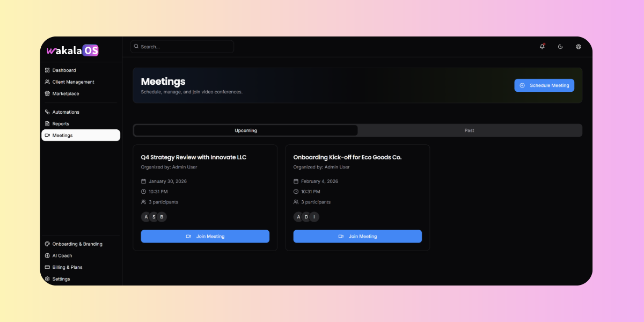Open the notifications bell
The width and height of the screenshot is (644, 322).
click(542, 47)
